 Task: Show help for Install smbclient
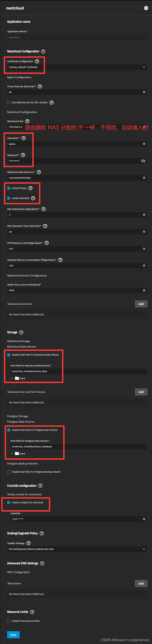pos(33,198)
